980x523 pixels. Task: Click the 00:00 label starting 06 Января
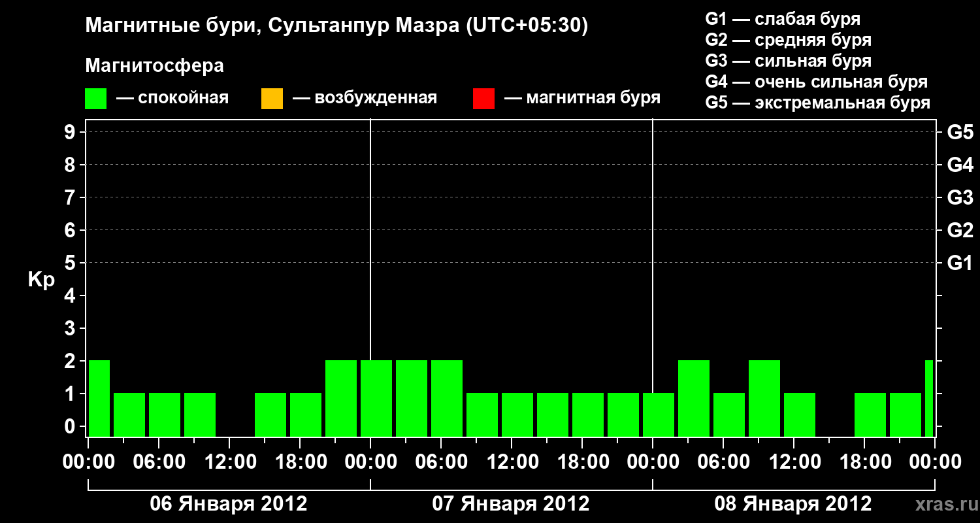88,462
